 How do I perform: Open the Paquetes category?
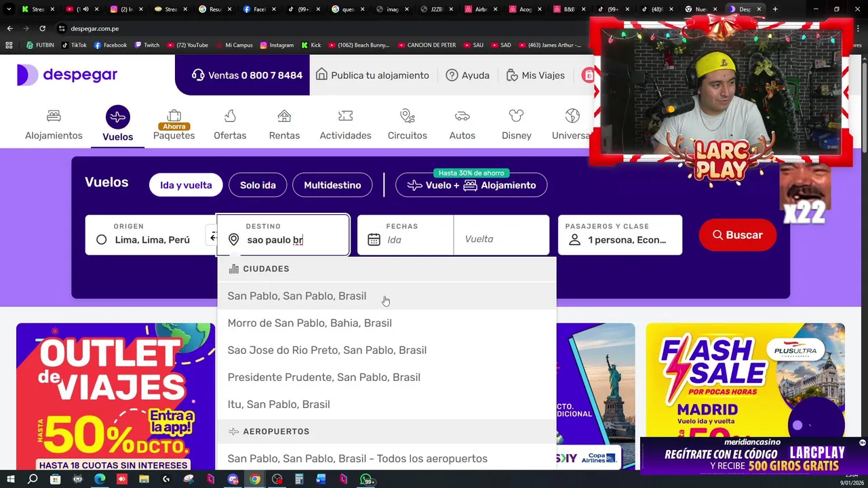point(174,125)
